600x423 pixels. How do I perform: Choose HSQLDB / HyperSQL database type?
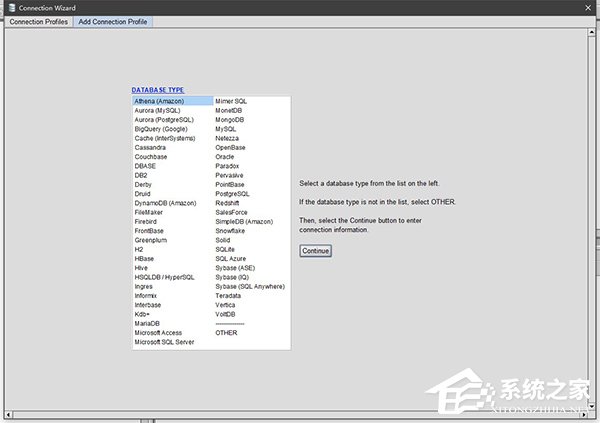165,277
